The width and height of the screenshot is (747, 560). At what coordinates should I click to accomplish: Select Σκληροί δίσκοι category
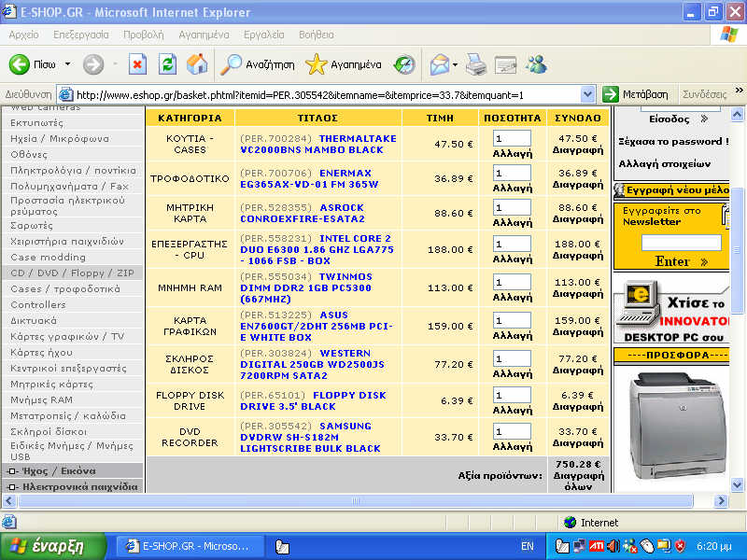coord(49,431)
